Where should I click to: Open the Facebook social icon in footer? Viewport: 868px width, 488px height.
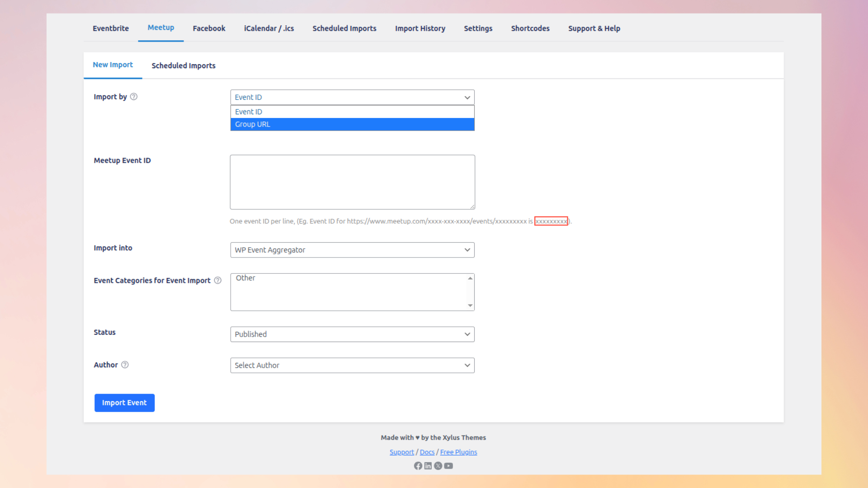point(418,466)
